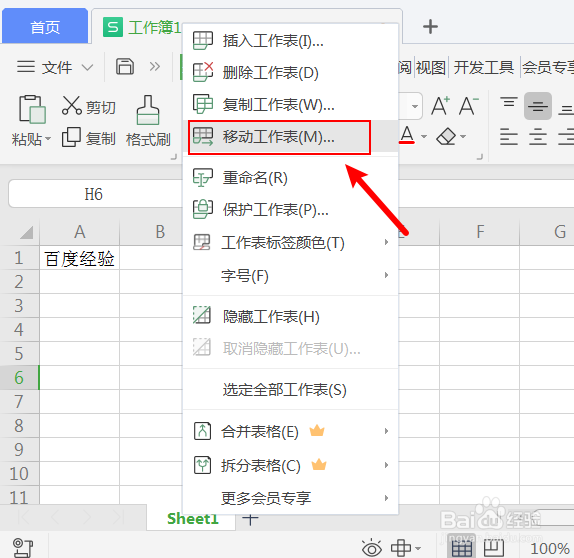The width and height of the screenshot is (574, 558).
Task: Select the Sheet1 sheet tab
Action: coord(192,518)
